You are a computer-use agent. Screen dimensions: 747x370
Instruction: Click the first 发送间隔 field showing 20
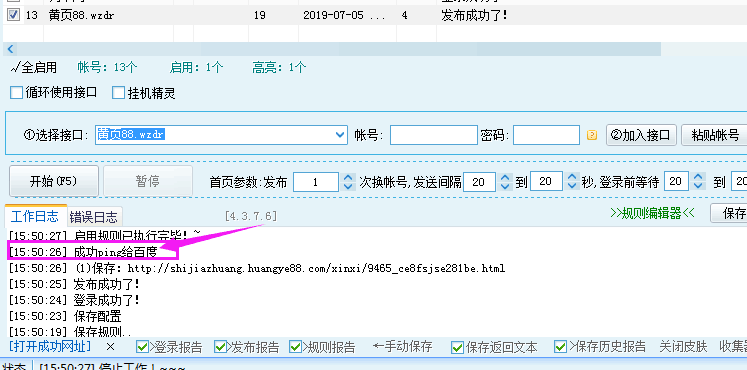tap(479, 181)
